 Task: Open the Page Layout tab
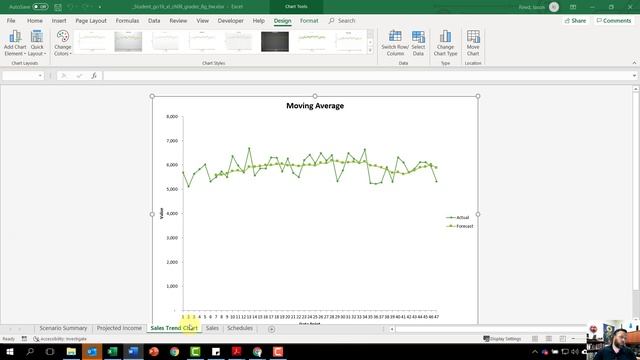pyautogui.click(x=91, y=20)
